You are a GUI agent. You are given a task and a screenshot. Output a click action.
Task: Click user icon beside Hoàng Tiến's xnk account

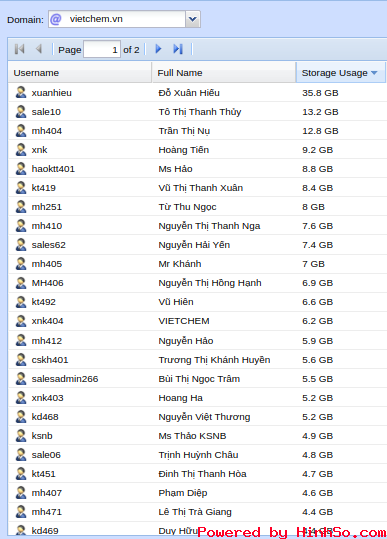click(x=21, y=149)
